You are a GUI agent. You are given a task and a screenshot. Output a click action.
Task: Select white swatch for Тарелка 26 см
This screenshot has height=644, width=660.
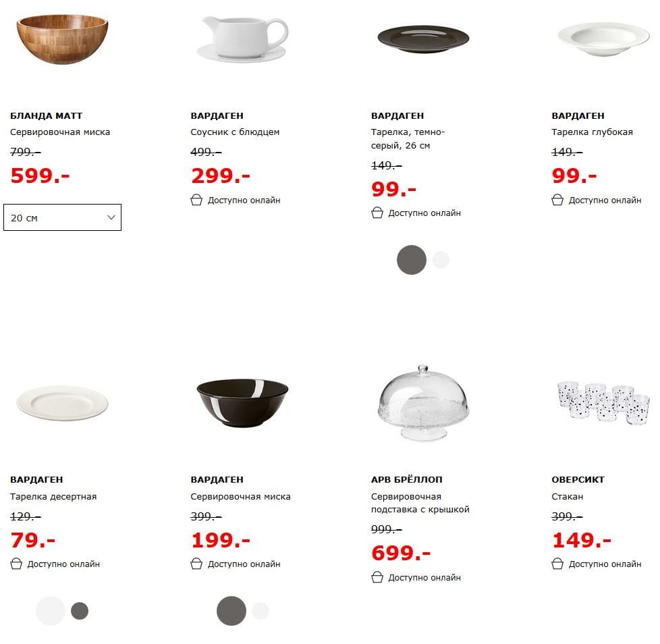[x=441, y=260]
